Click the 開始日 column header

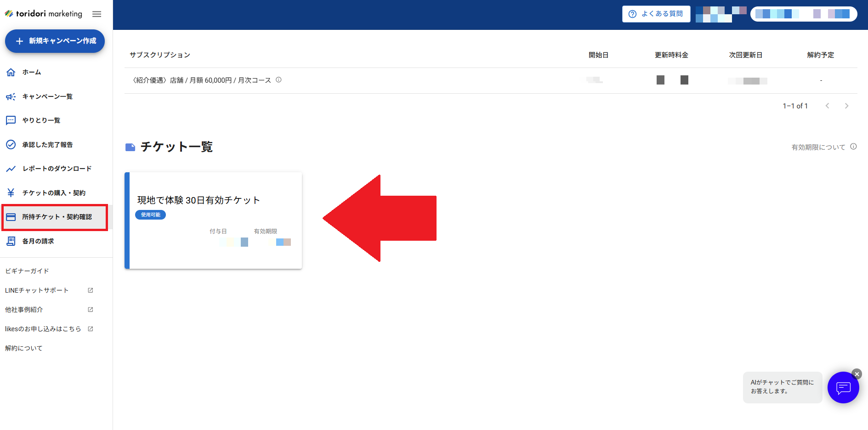coord(599,55)
